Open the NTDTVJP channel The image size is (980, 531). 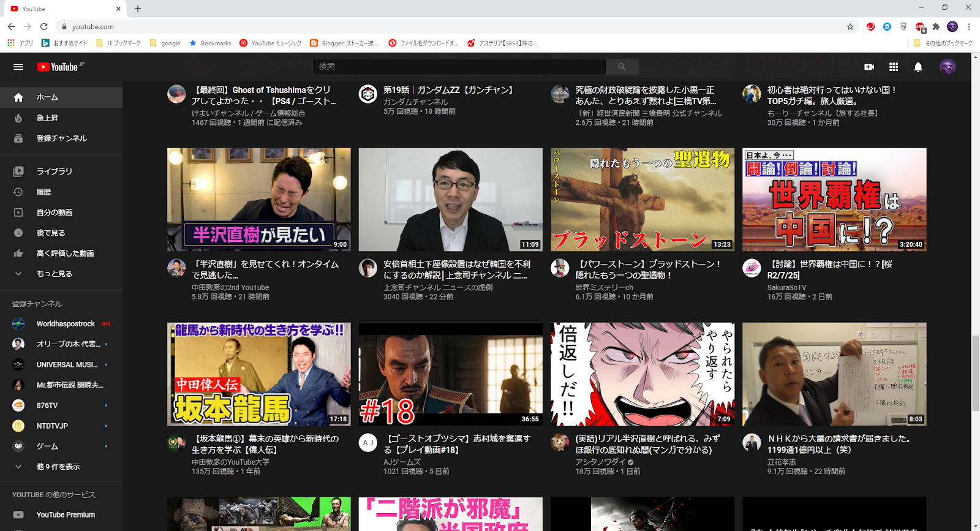point(61,426)
